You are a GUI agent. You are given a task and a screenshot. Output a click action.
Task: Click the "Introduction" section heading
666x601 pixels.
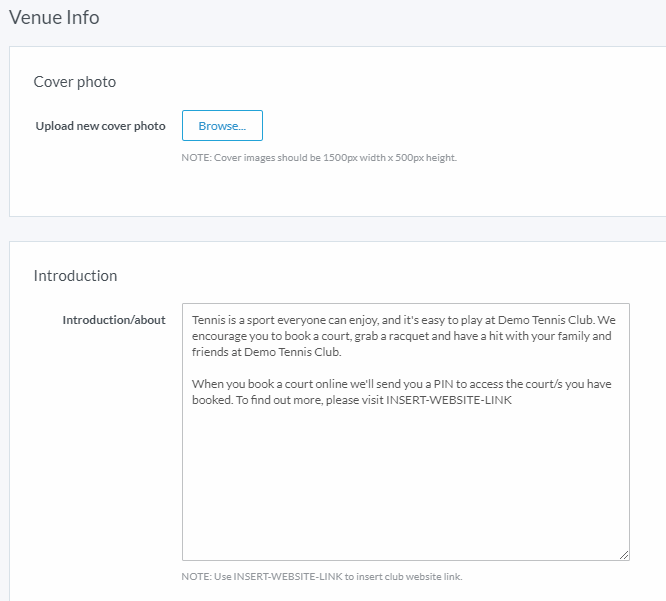[75, 276]
